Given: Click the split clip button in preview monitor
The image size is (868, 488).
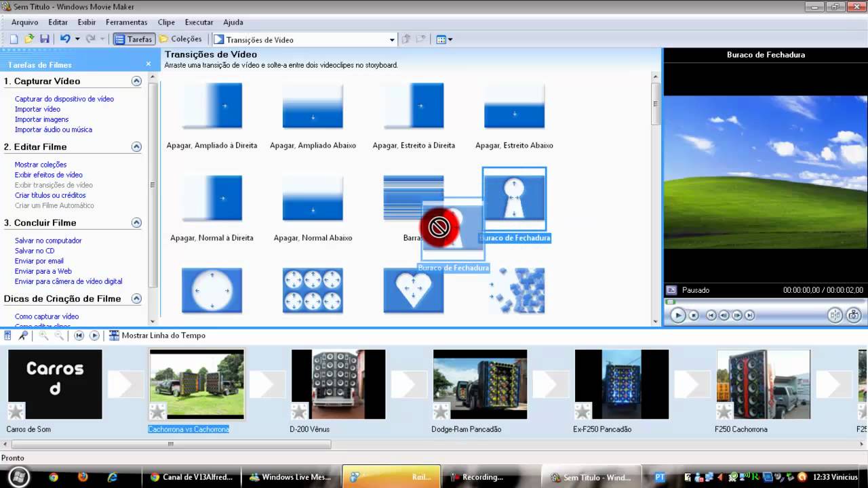Looking at the screenshot, I should pyautogui.click(x=835, y=315).
